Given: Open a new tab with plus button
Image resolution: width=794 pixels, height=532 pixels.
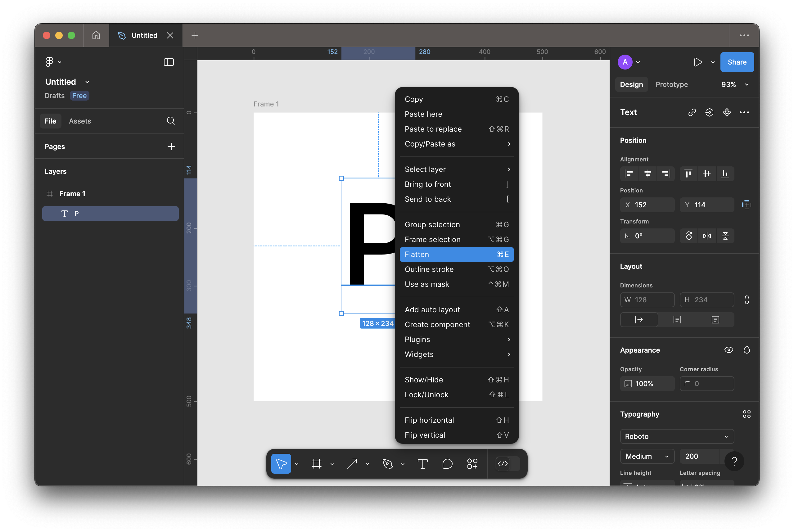Looking at the screenshot, I should coord(195,35).
